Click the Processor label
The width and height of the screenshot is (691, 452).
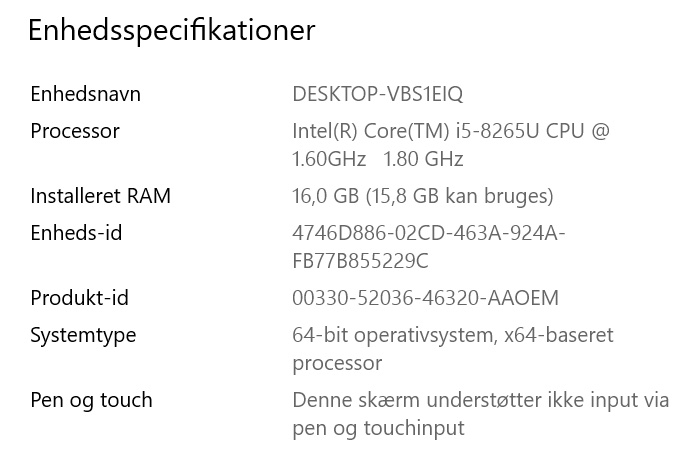pos(75,131)
